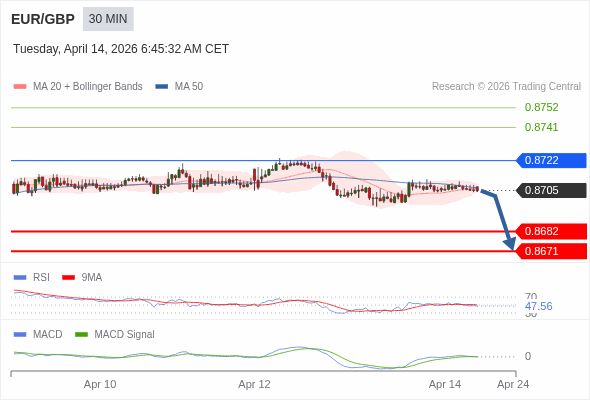
Task: Click the Apr 24 date axis label
Action: pos(513,385)
